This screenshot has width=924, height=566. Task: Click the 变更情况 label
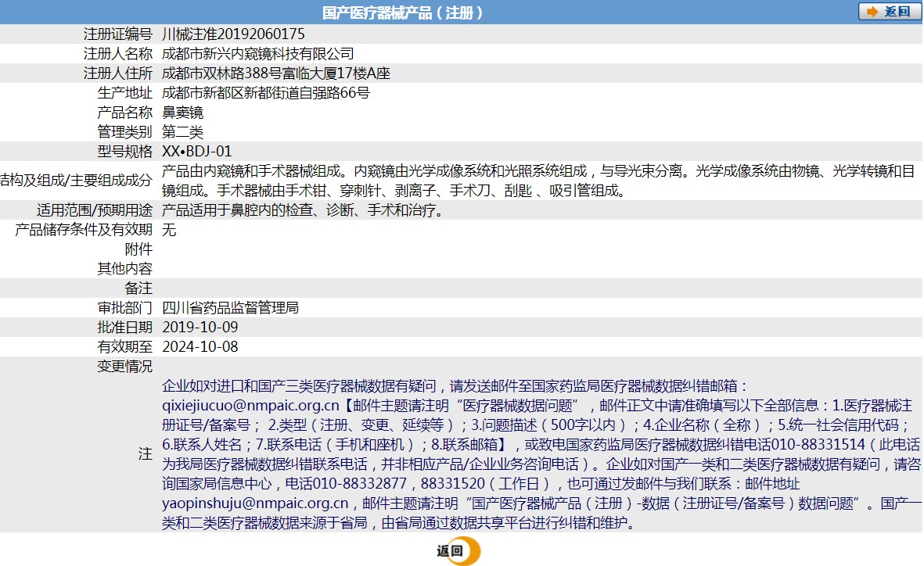click(125, 366)
